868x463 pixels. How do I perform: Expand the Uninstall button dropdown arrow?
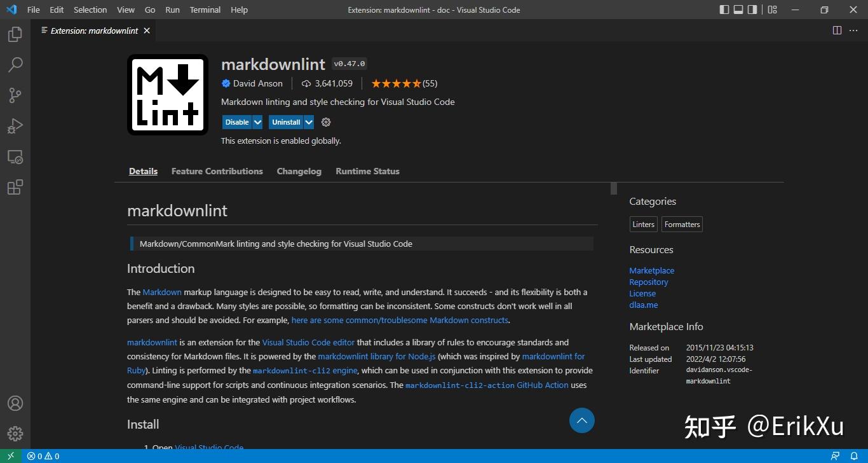(x=309, y=122)
